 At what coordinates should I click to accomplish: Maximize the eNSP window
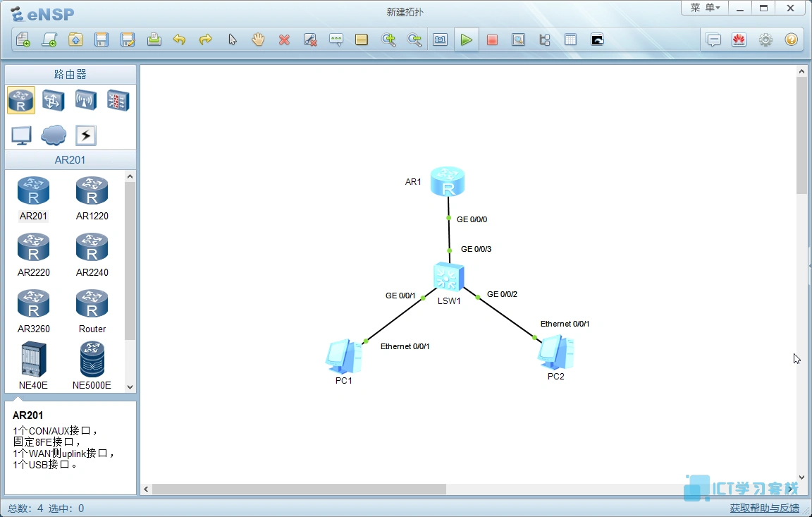tap(763, 8)
